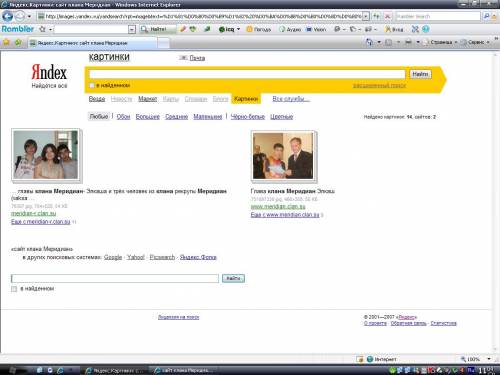The width and height of the screenshot is (500, 375).
Task: Expand the address bar history dropdown
Action: coord(366,16)
